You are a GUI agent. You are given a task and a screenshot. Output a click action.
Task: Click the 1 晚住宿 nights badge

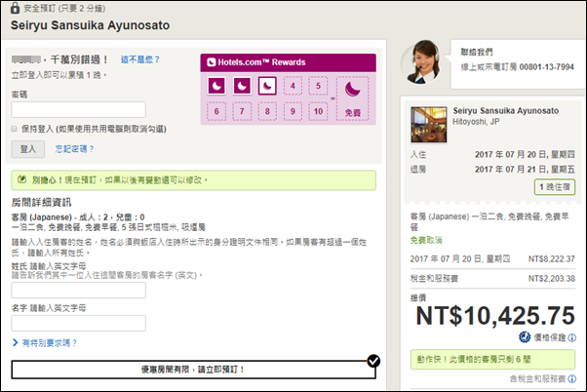pos(555,187)
